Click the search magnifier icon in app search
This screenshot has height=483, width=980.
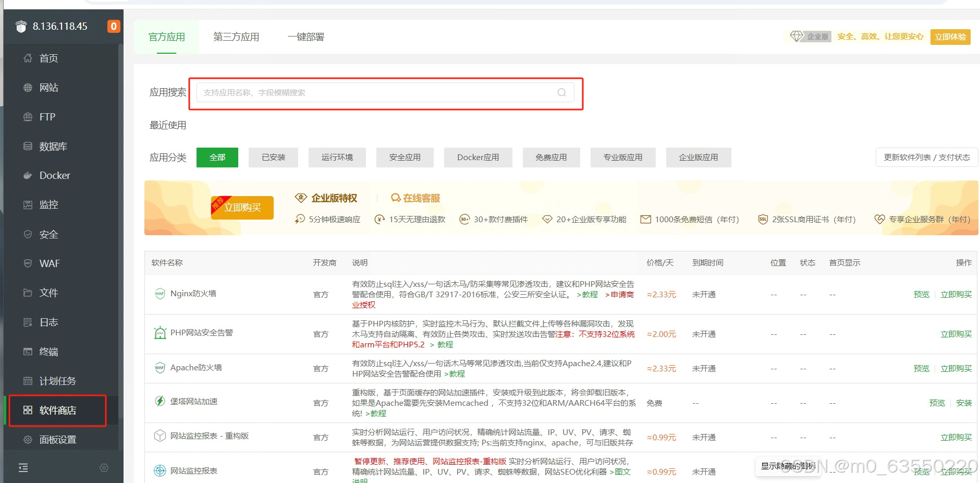point(561,92)
